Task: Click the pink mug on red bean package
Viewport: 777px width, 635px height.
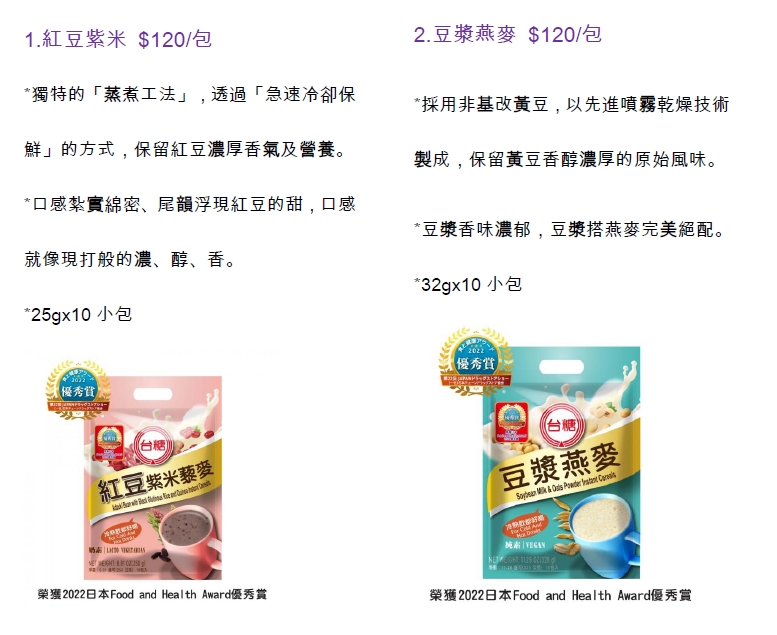Action: pyautogui.click(x=191, y=540)
